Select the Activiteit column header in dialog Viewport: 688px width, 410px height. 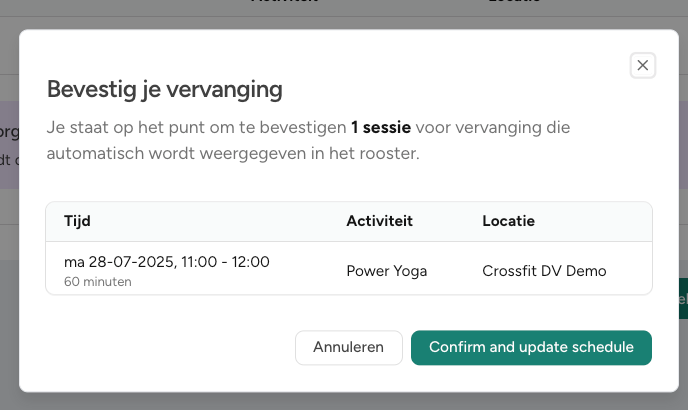380,221
